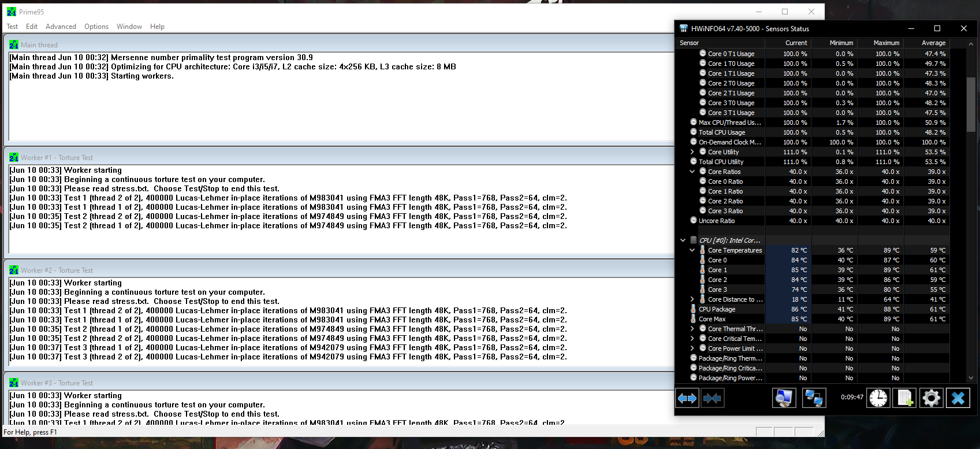This screenshot has height=449, width=980.
Task: Select the Core 2 T1 Usage sensor row
Action: click(813, 93)
